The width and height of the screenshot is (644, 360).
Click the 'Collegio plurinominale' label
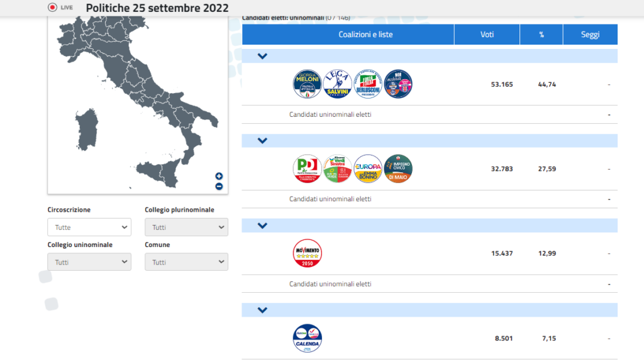[x=179, y=210]
